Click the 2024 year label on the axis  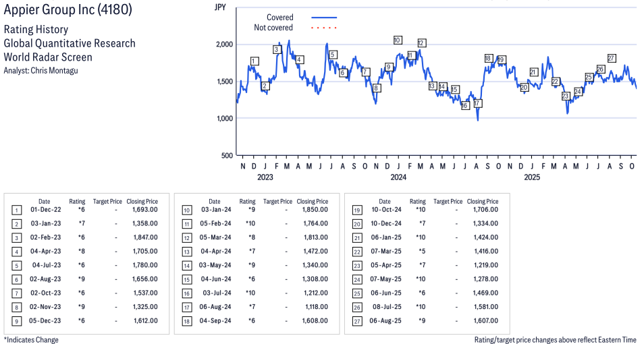click(x=398, y=177)
